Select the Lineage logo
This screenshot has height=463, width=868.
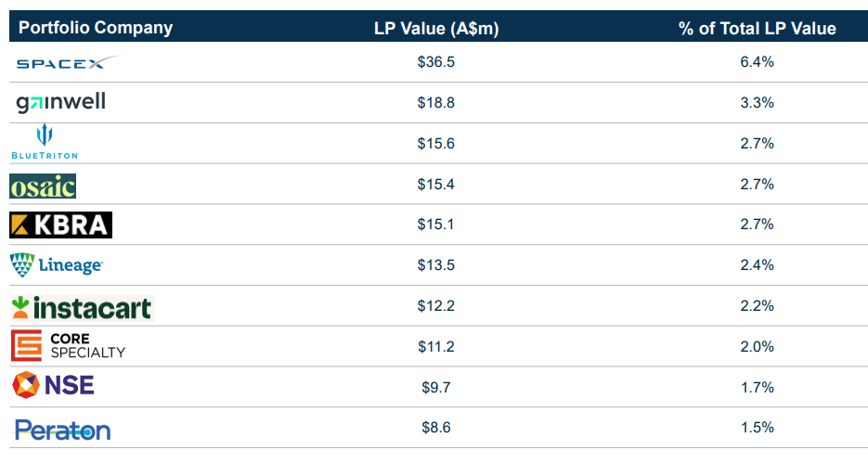(57, 265)
